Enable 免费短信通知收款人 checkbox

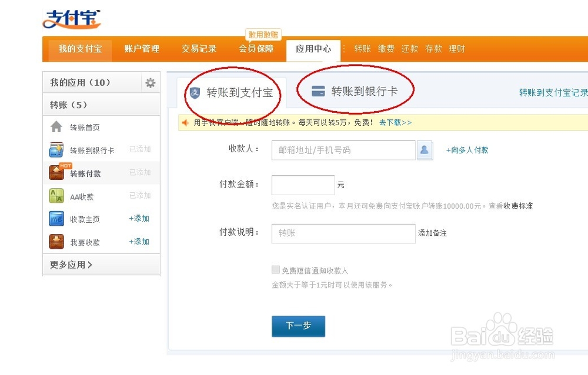[x=275, y=269]
